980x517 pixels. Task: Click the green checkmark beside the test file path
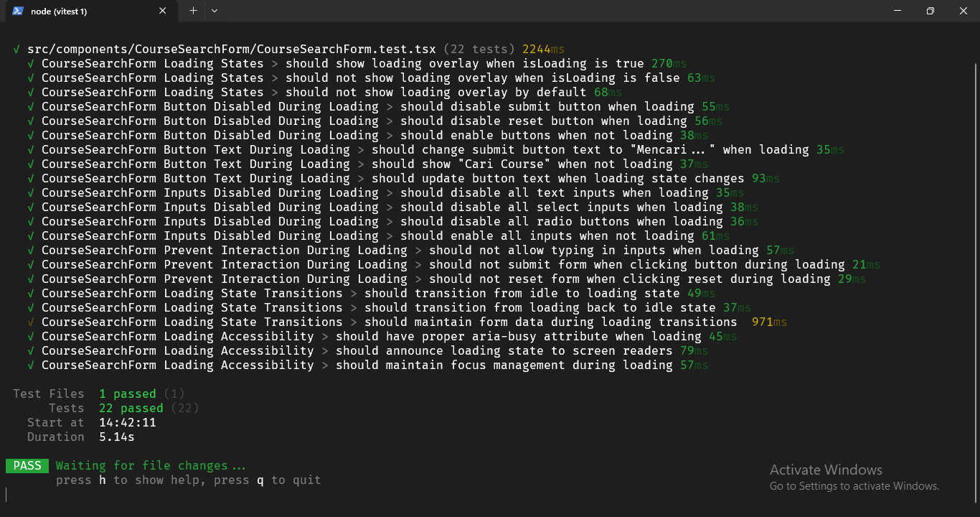pyautogui.click(x=17, y=49)
